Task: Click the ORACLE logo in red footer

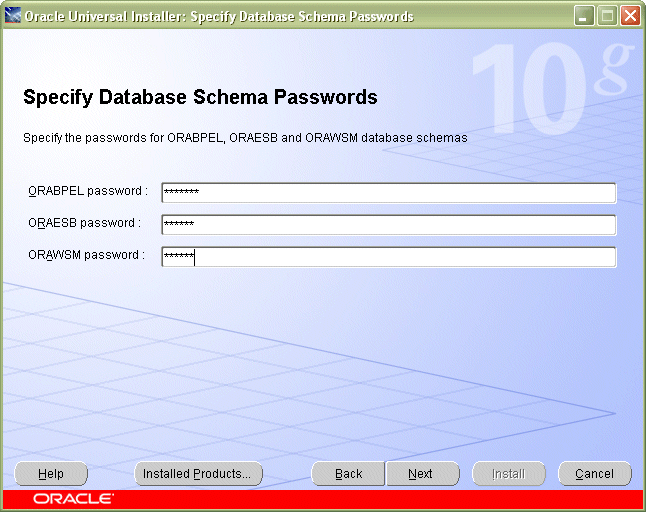Action: pos(73,498)
